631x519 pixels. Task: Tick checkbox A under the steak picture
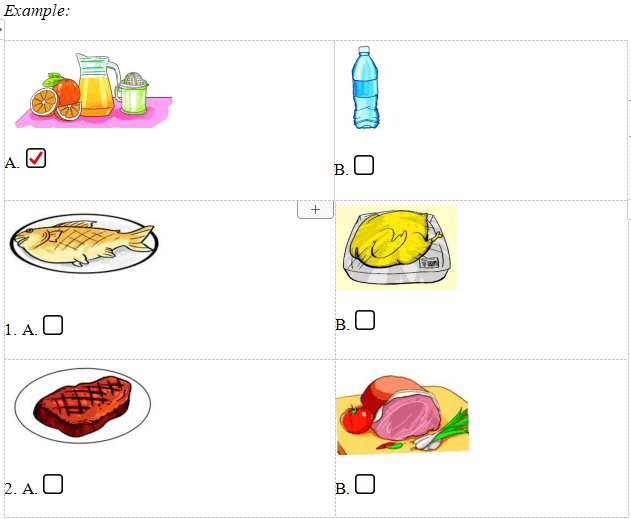coord(54,484)
